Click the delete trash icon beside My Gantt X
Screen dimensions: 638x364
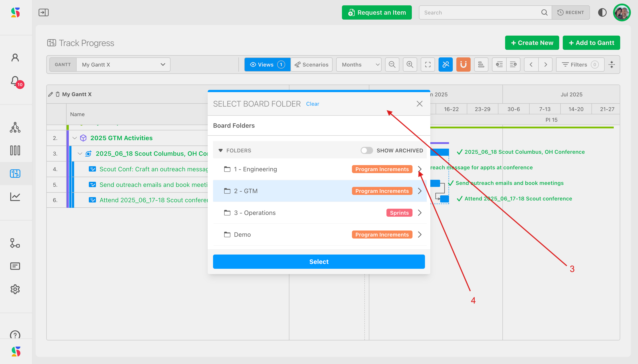57,94
